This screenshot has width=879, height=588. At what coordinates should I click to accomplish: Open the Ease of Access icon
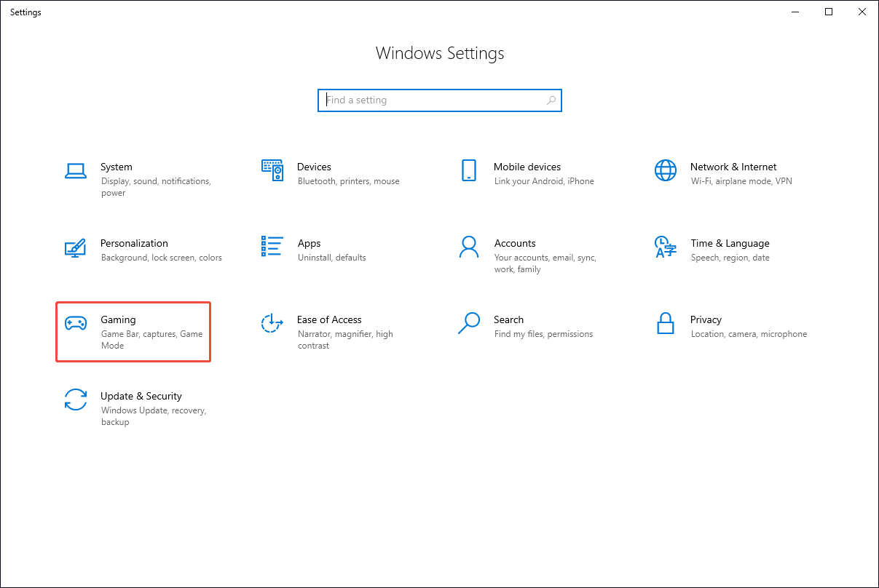coord(272,324)
